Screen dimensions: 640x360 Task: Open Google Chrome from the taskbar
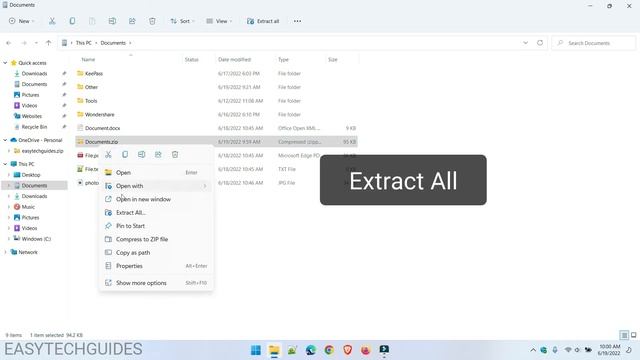[329, 350]
